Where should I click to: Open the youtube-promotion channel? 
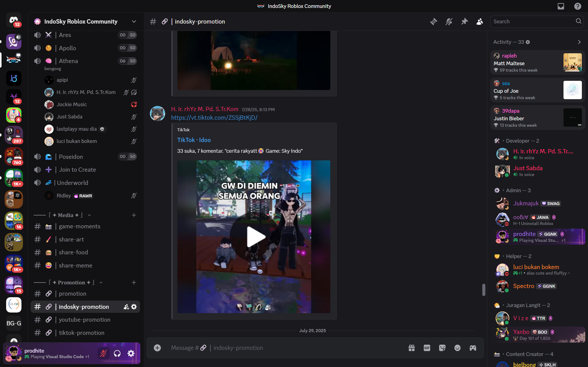coord(85,320)
